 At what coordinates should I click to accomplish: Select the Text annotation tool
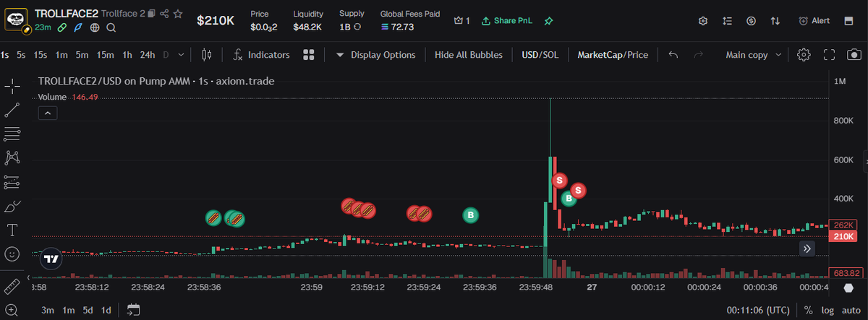[12, 230]
